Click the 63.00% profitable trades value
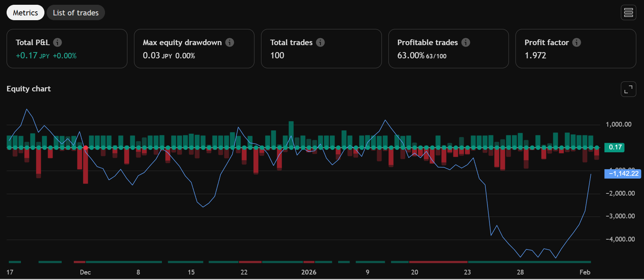This screenshot has height=280, width=644. (x=410, y=56)
